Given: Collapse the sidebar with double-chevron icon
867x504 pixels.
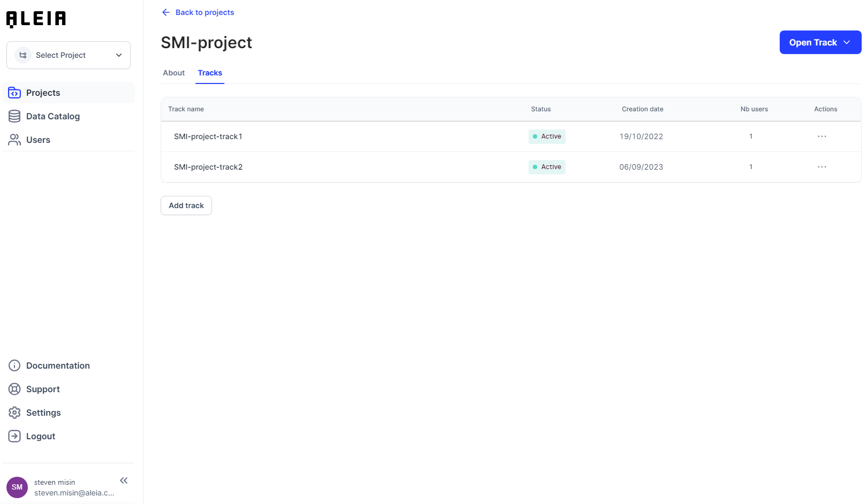Looking at the screenshot, I should [x=124, y=480].
